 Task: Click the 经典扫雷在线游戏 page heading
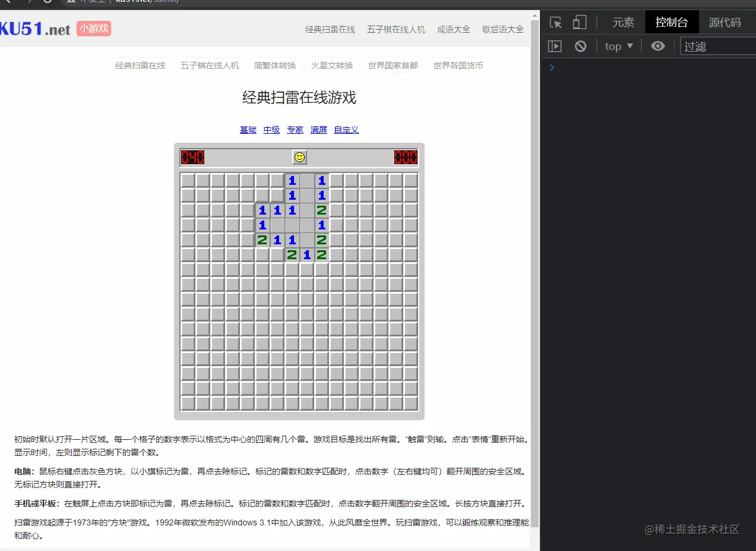point(299,97)
